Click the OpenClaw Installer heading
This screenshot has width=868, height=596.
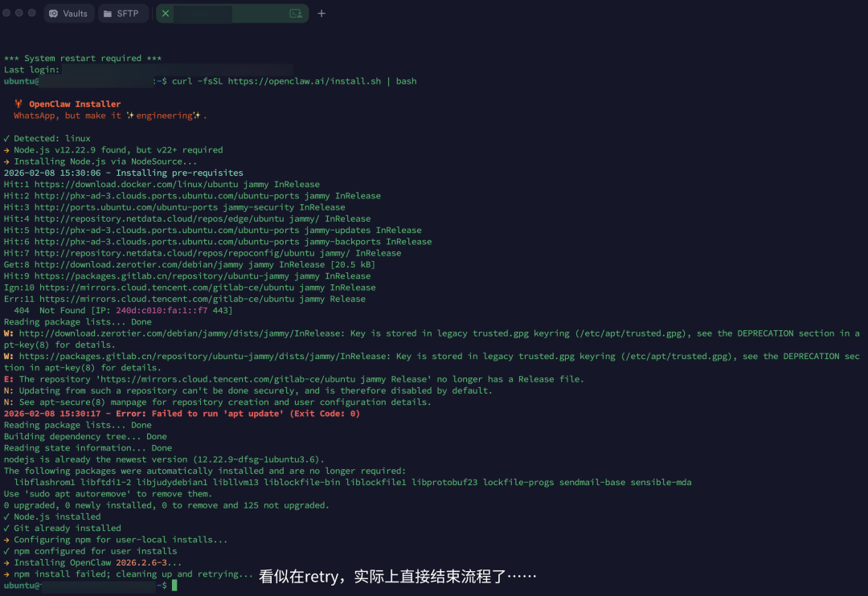pyautogui.click(x=75, y=104)
